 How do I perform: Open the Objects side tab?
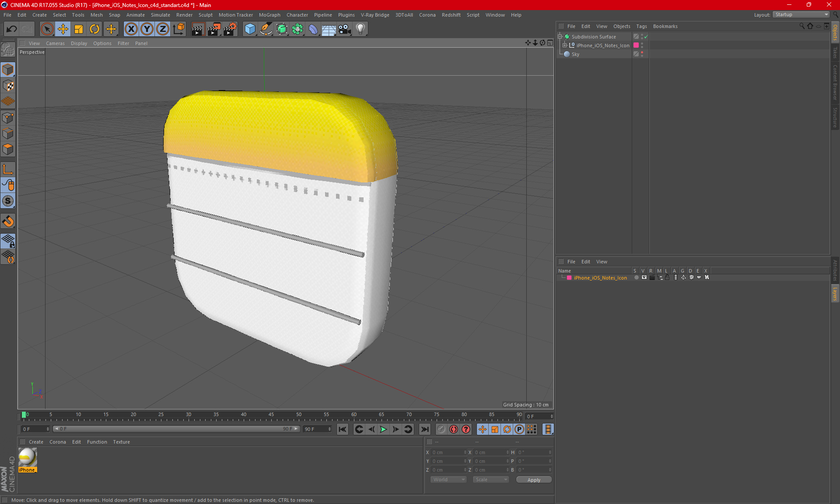(835, 32)
